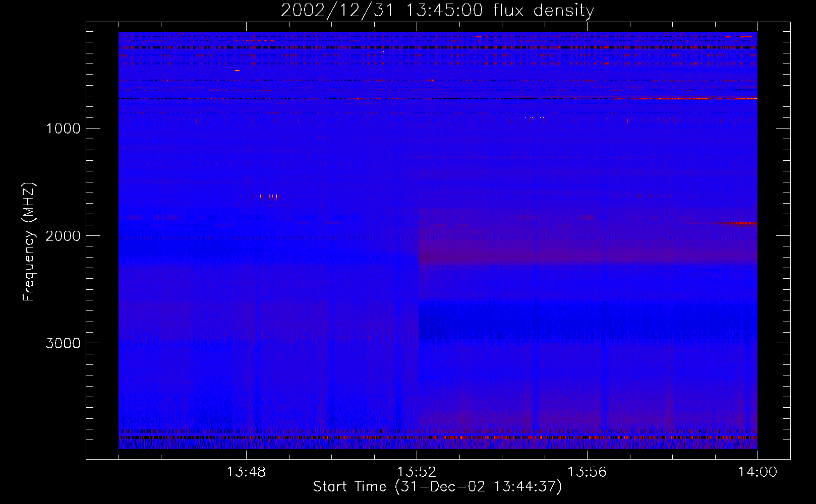Viewport: 816px width, 504px height.
Task: Click the 13:56 time tick label
Action: click(x=587, y=472)
